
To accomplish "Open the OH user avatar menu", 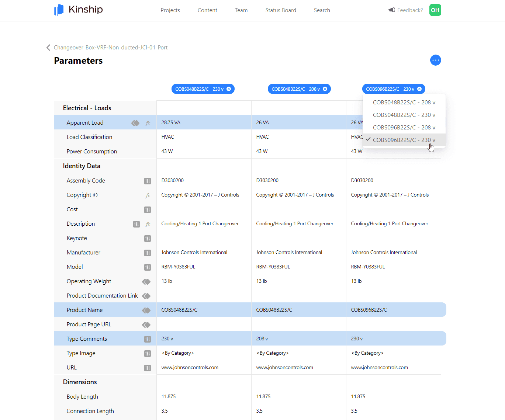I will pos(435,10).
